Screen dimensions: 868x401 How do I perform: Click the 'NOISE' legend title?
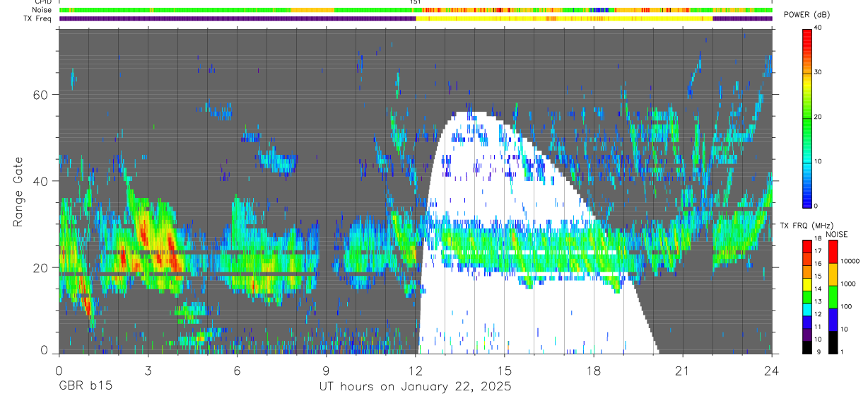pos(838,234)
